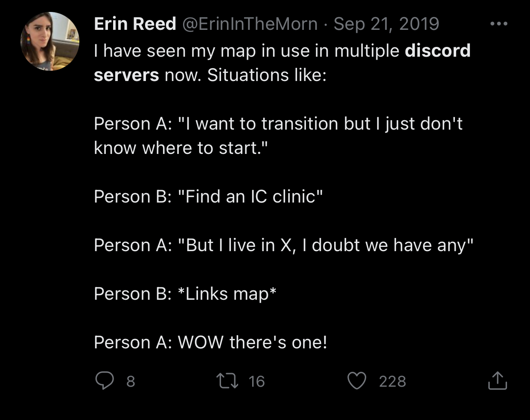This screenshot has height=420, width=530.
Task: Click the opening "I have seen my map" text
Action: pos(171,51)
